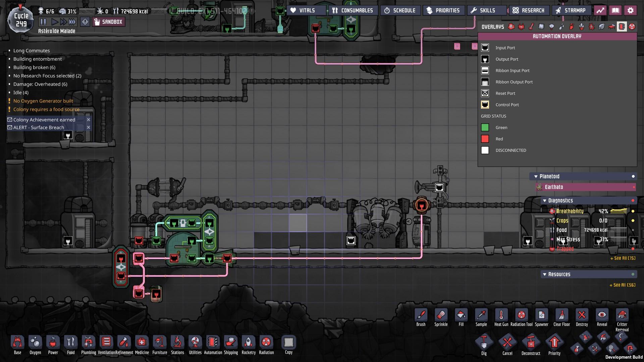
Task: Click the Green grid status swatch
Action: (x=485, y=128)
